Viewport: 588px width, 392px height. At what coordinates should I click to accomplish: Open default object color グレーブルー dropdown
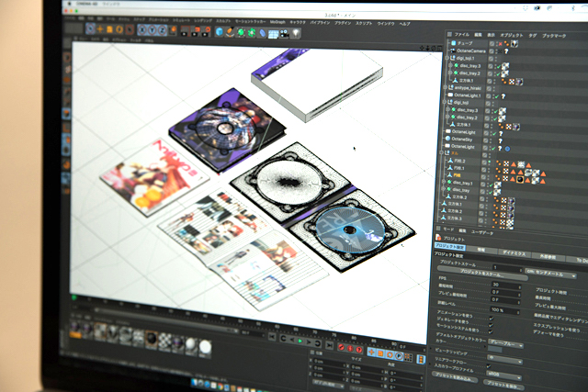click(x=505, y=343)
